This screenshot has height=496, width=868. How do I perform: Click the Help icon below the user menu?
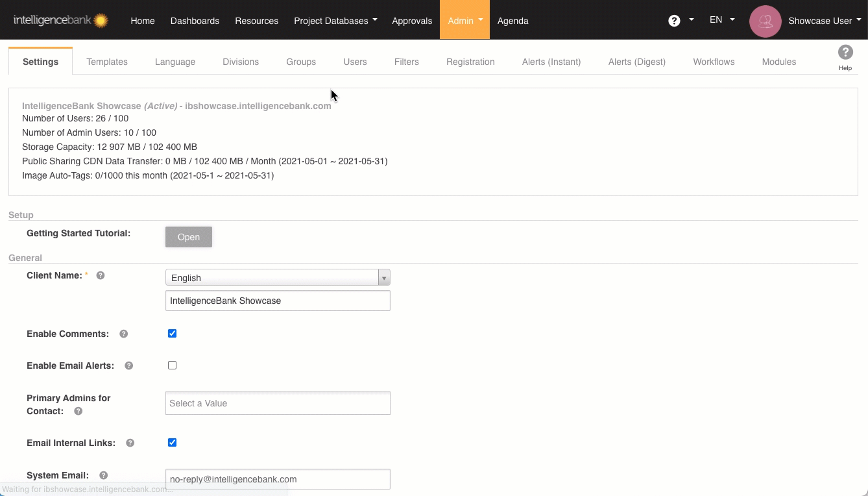coord(845,57)
